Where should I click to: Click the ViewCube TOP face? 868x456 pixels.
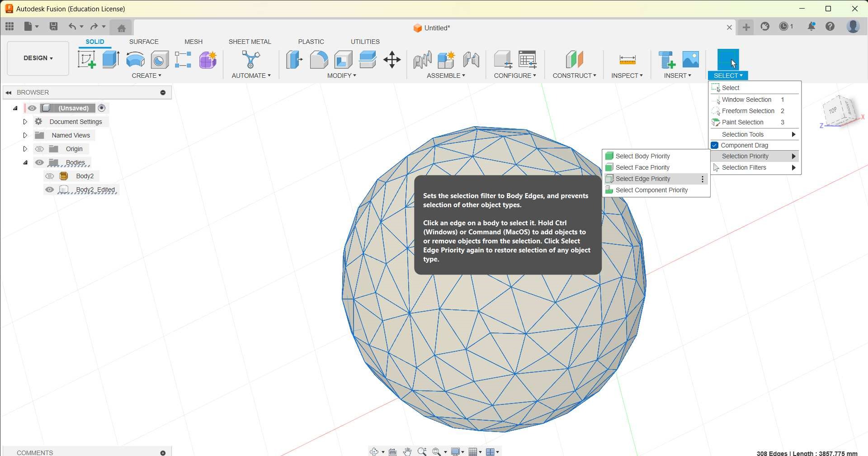point(833,110)
